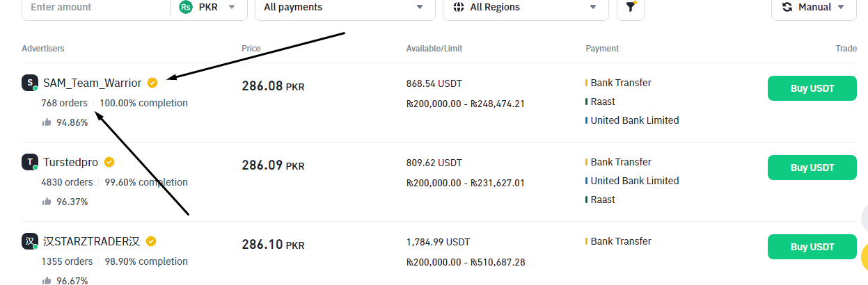Click the globe icon in regions filter
The height and width of the screenshot is (285, 868).
(458, 7)
